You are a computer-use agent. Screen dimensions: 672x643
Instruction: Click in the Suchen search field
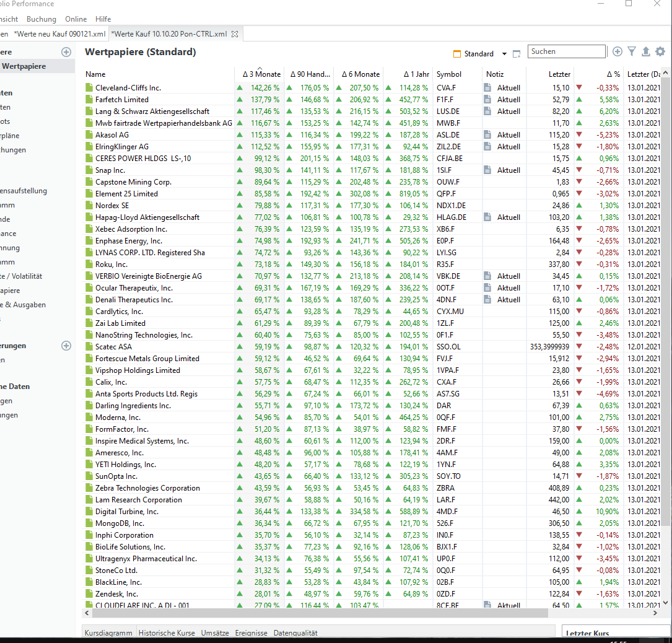tap(566, 51)
